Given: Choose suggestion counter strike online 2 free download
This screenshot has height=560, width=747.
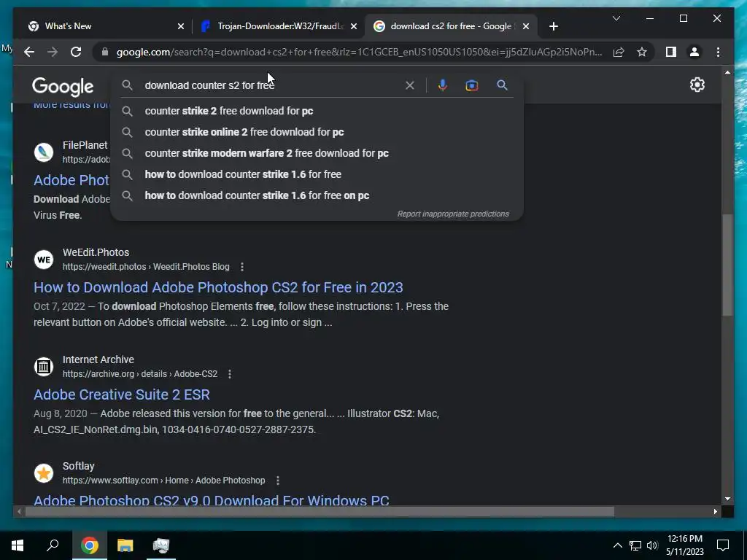Looking at the screenshot, I should pos(317,132).
